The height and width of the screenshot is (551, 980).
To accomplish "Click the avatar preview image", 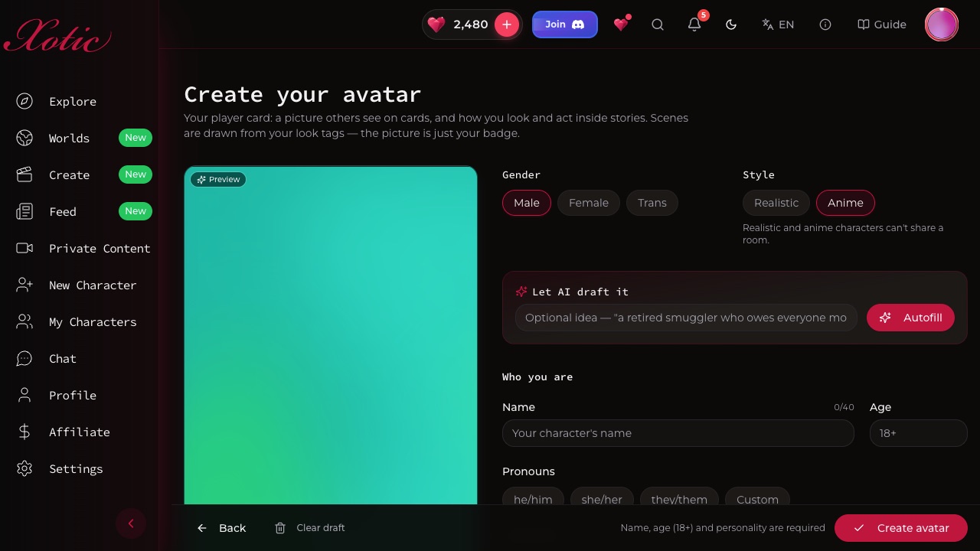I will coord(331,337).
